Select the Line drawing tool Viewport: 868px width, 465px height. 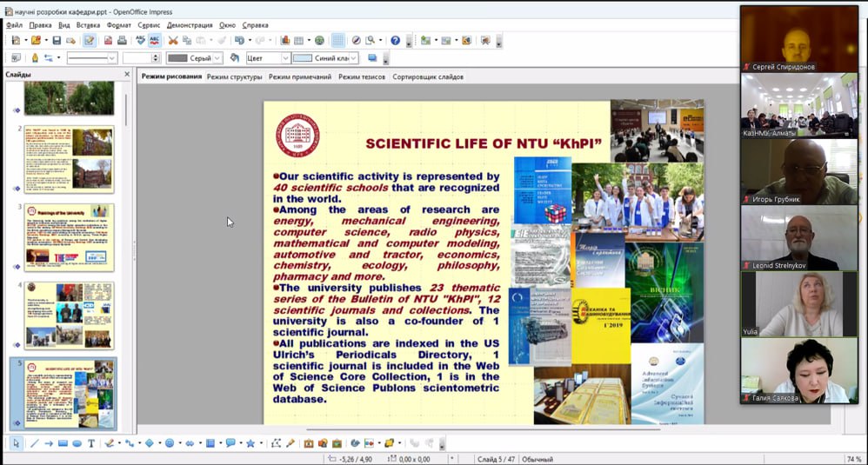point(35,443)
